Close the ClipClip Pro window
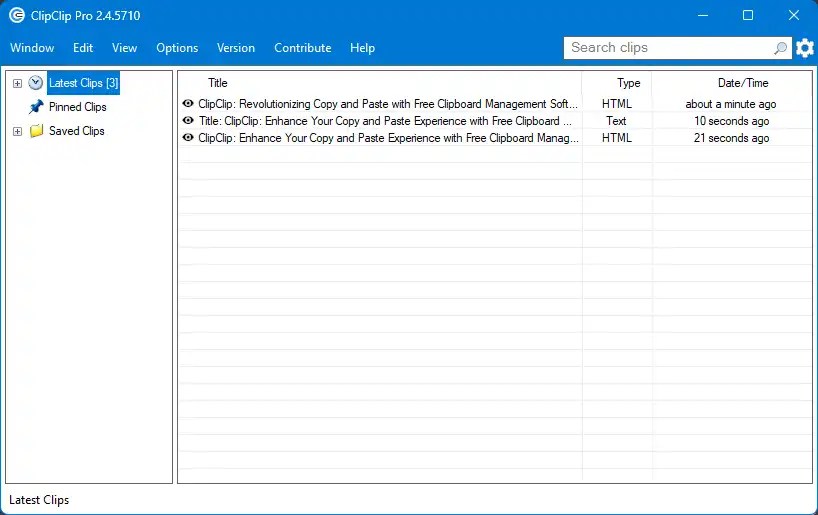The image size is (818, 515). pos(793,15)
